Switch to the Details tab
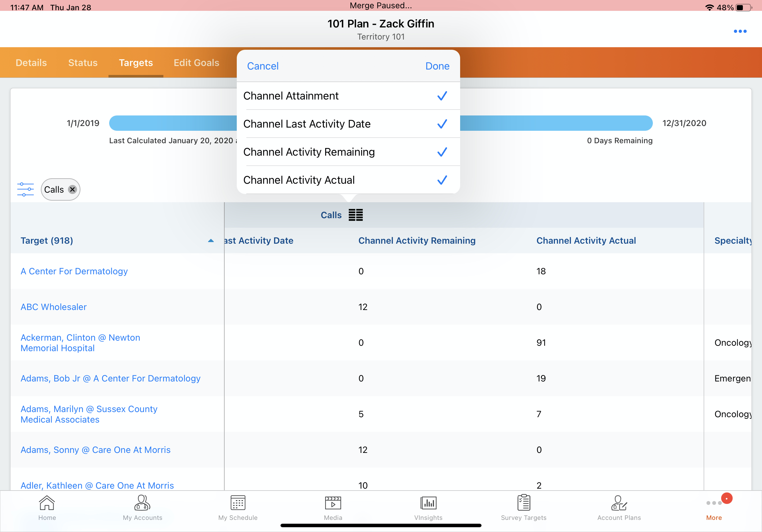The width and height of the screenshot is (762, 532). [31, 63]
